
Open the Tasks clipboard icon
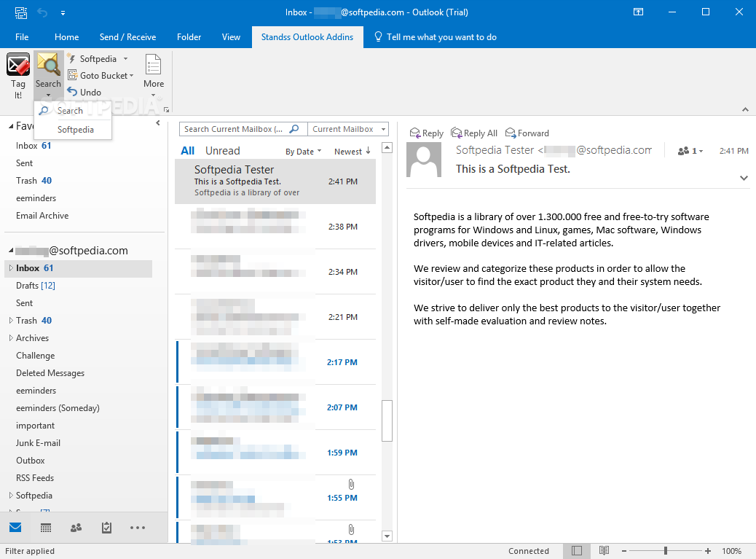pos(106,528)
